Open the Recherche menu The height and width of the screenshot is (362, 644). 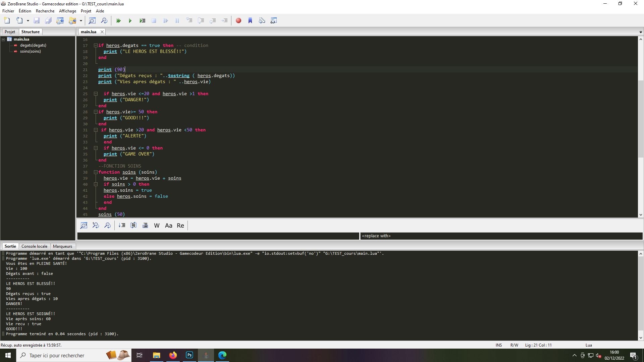point(45,11)
